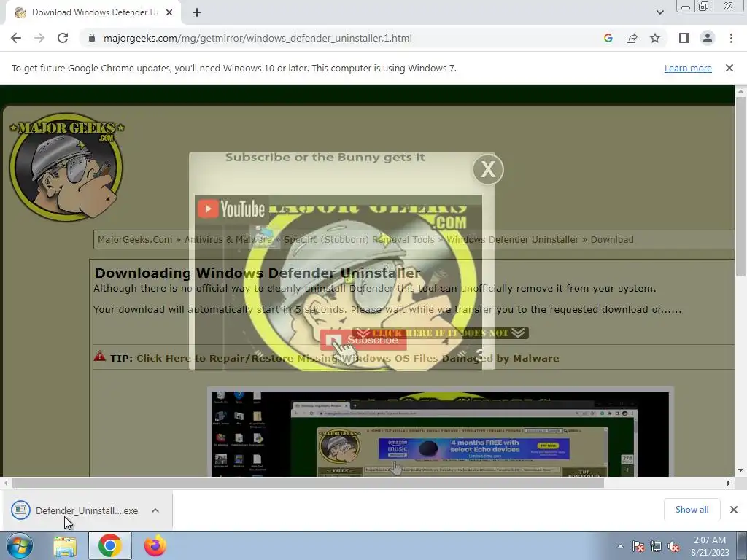The height and width of the screenshot is (560, 747).
Task: Open a new browser tab
Action: coord(197,12)
